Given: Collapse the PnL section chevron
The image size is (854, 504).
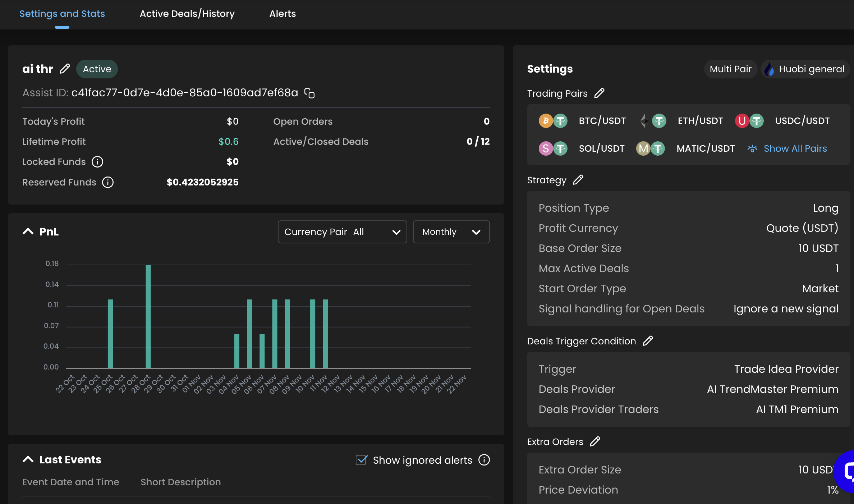Looking at the screenshot, I should pos(28,232).
